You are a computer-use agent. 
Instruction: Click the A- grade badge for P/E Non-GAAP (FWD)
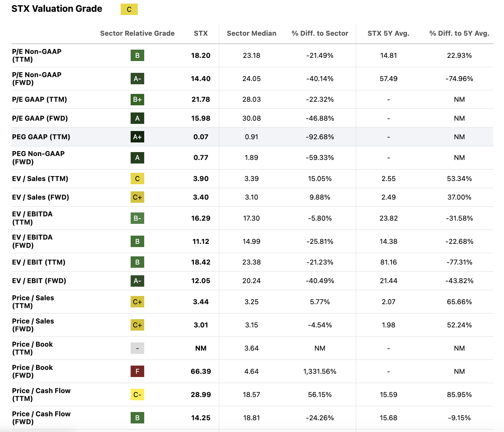pos(137,79)
